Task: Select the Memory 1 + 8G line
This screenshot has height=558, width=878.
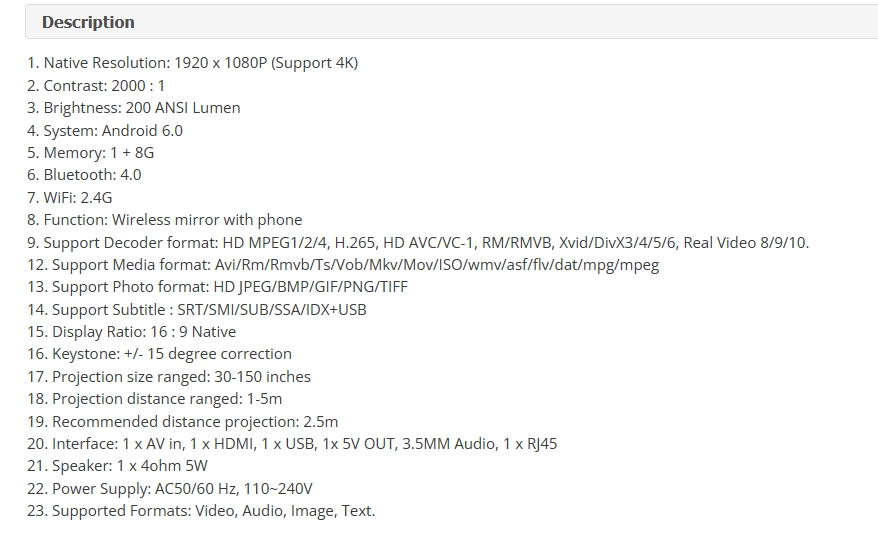Action: tap(91, 152)
